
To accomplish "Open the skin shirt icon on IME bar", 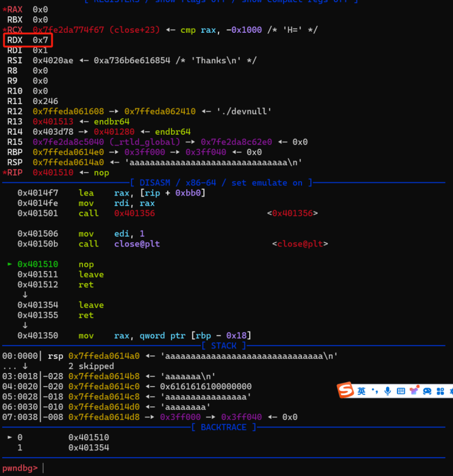I will click(414, 391).
